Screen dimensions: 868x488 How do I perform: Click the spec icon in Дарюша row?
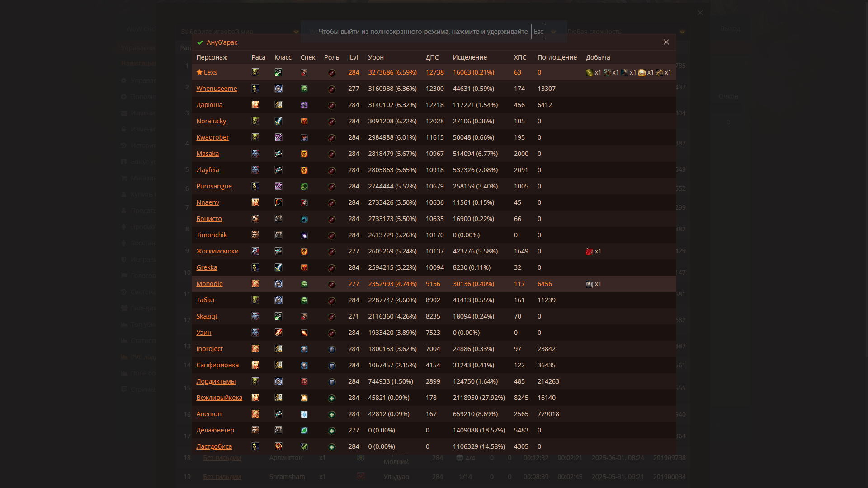(304, 105)
